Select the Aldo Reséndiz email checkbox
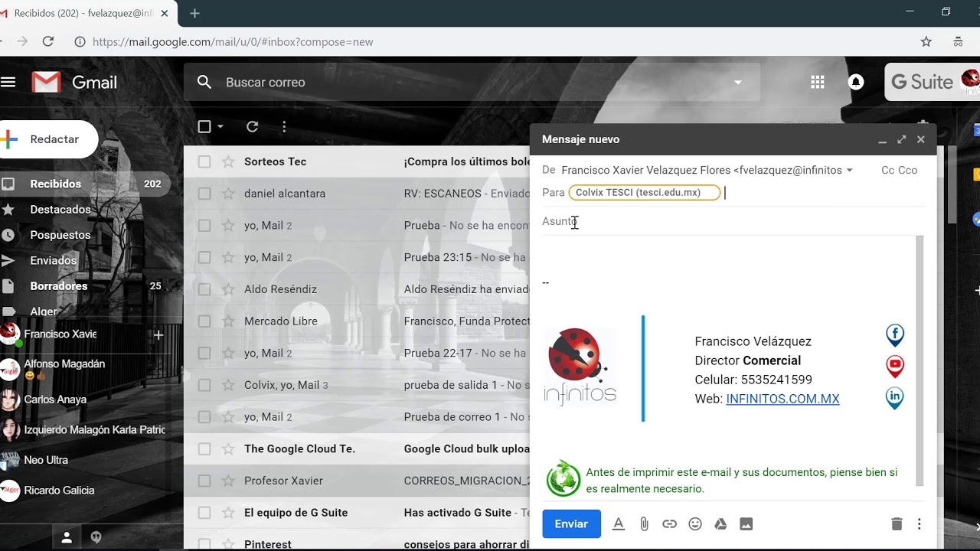The width and height of the screenshot is (980, 551). tap(204, 289)
